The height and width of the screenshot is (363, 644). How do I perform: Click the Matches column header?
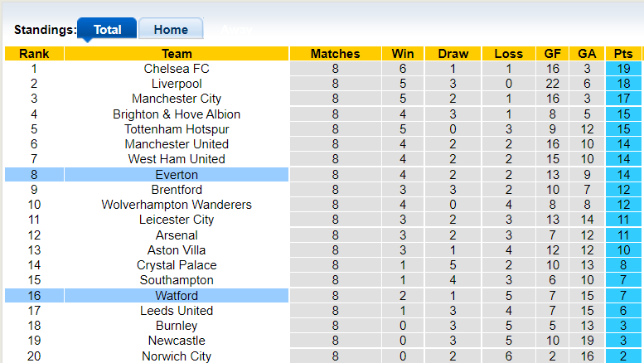335,54
